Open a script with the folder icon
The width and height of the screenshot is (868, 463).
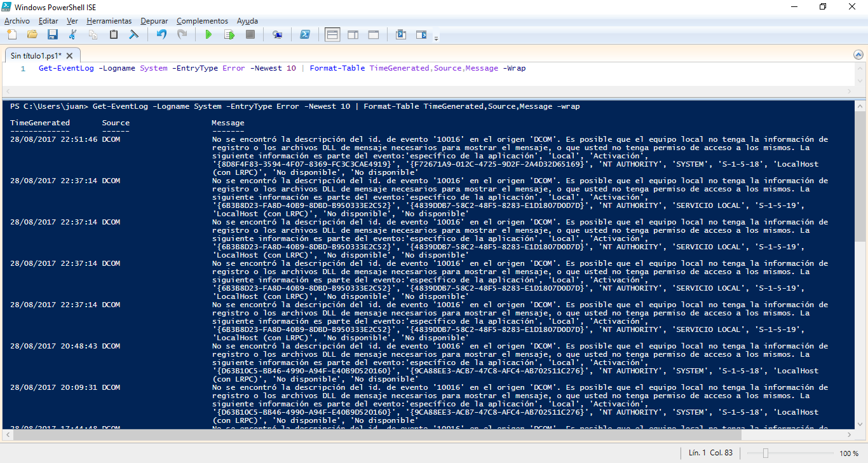point(32,34)
